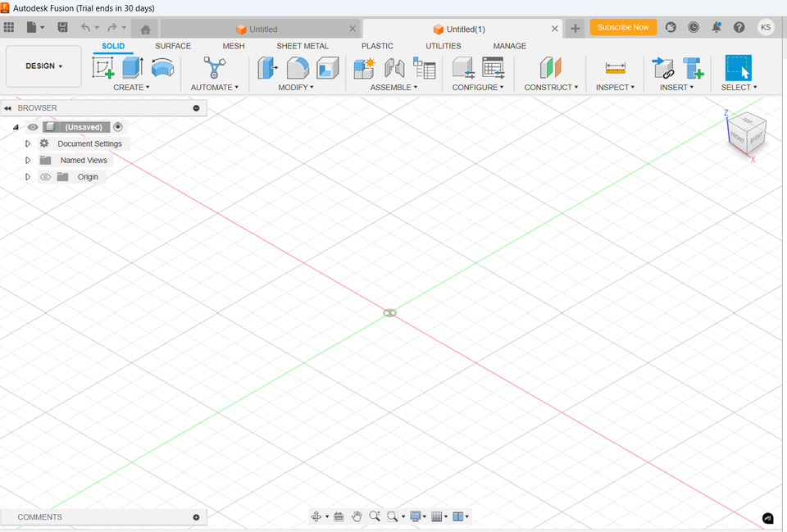
Task: Click the Look At icon
Action: click(339, 516)
